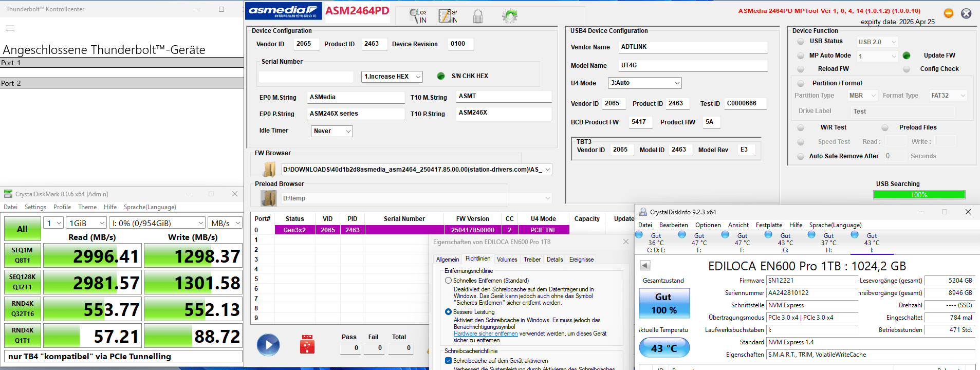Click the Hardware sicher entfernen link

coord(486,334)
